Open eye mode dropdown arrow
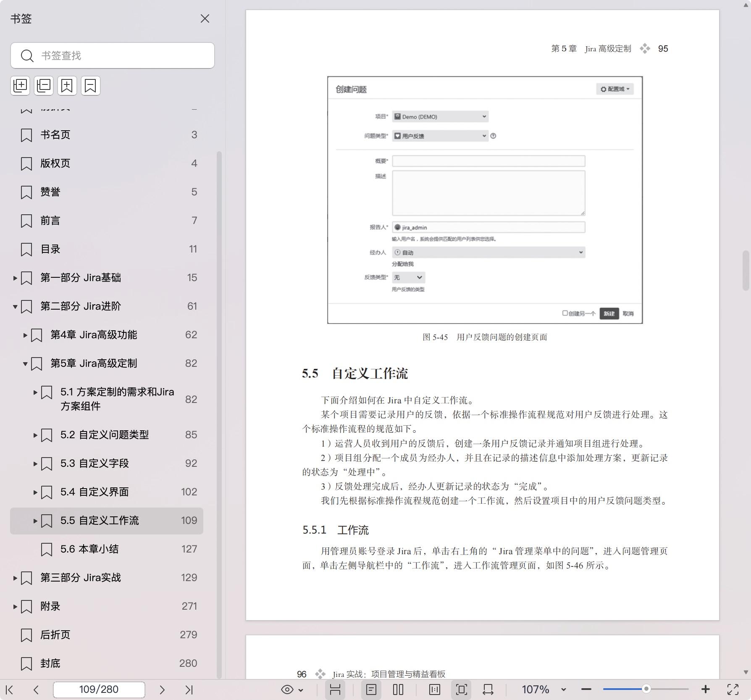 pos(301,690)
